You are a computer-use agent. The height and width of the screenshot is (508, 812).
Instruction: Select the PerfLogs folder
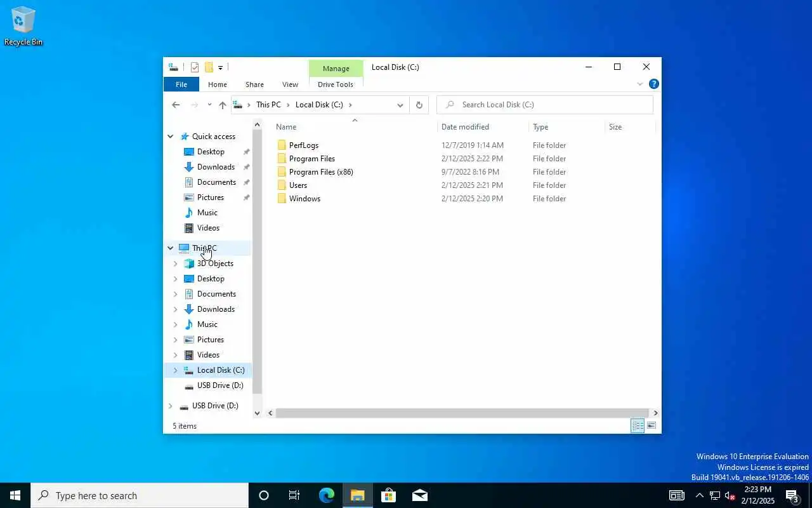pos(304,145)
